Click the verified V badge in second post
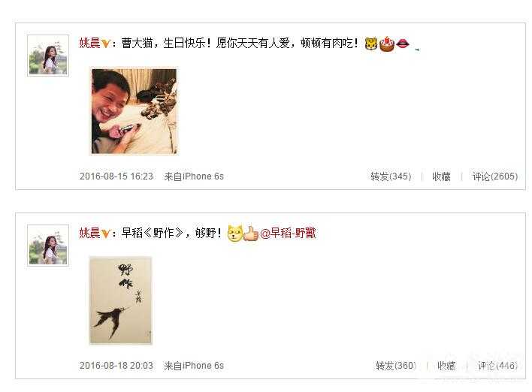Image resolution: width=532 pixels, height=392 pixels. pos(105,234)
